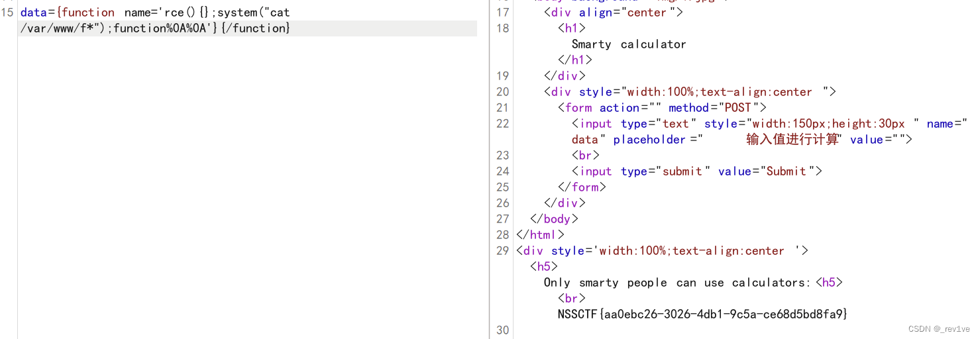Click the closing </html> tag
The height and width of the screenshot is (339, 980).
540,235
